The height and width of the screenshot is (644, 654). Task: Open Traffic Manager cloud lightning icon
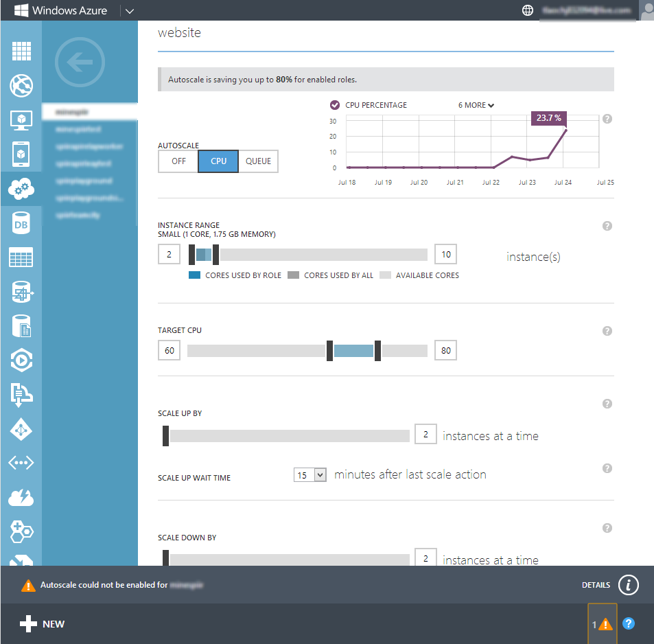click(21, 497)
